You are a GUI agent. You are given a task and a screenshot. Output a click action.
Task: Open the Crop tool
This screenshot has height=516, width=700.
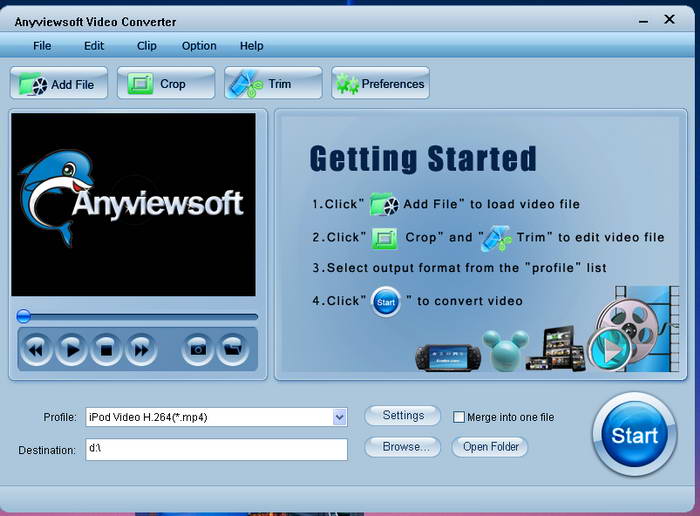click(x=166, y=84)
